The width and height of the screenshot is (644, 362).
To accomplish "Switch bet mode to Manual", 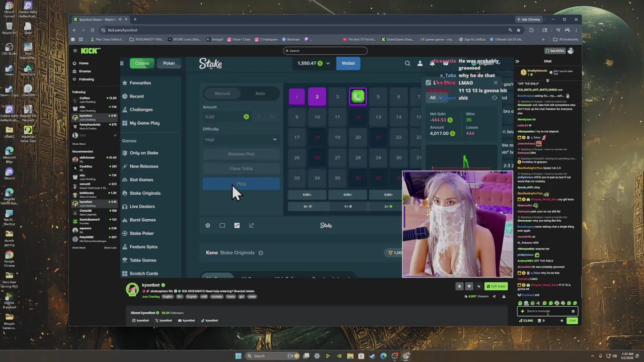I will point(222,94).
